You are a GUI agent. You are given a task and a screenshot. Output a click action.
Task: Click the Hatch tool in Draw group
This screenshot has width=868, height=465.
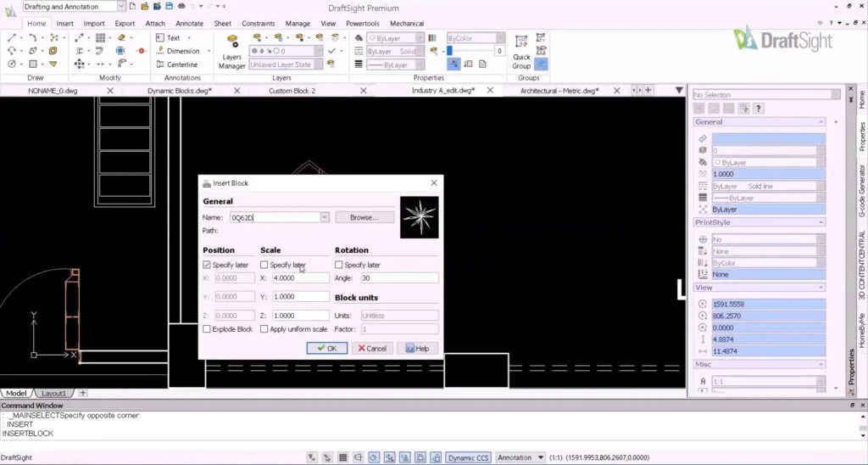33,64
